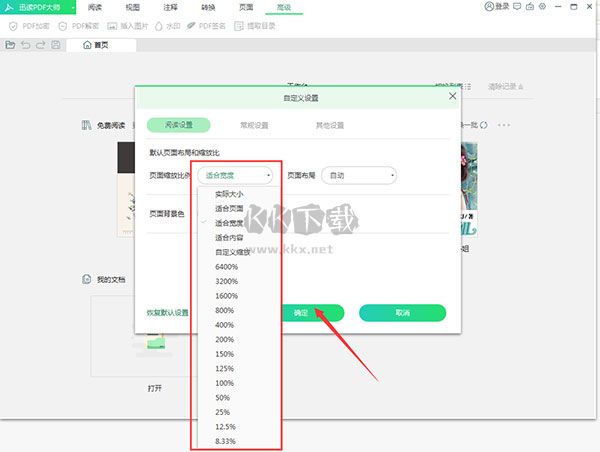Click the 提取目录 tool

[255, 26]
